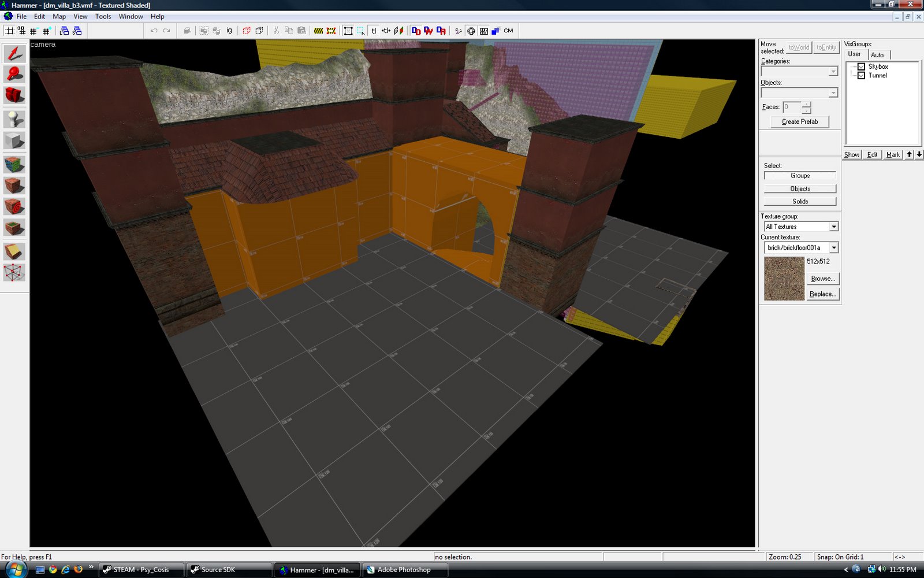Toggle cordon state striped icon
Screen dimensions: 924x578
(x=318, y=31)
